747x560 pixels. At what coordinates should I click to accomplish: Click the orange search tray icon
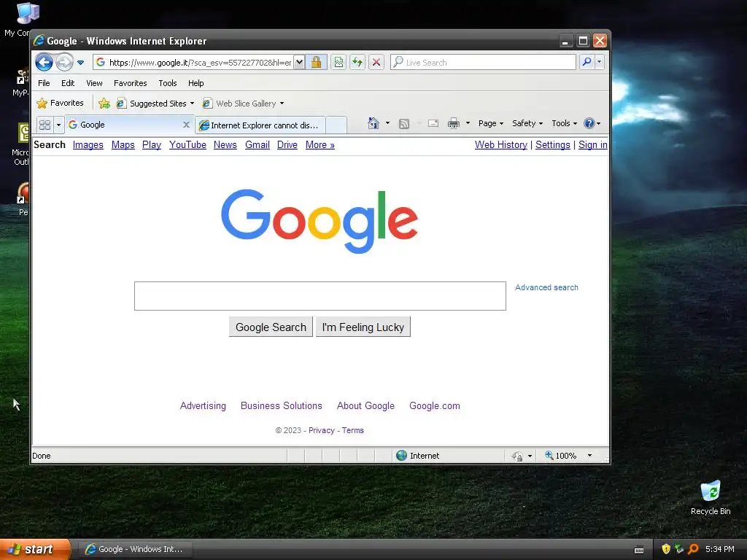693,549
